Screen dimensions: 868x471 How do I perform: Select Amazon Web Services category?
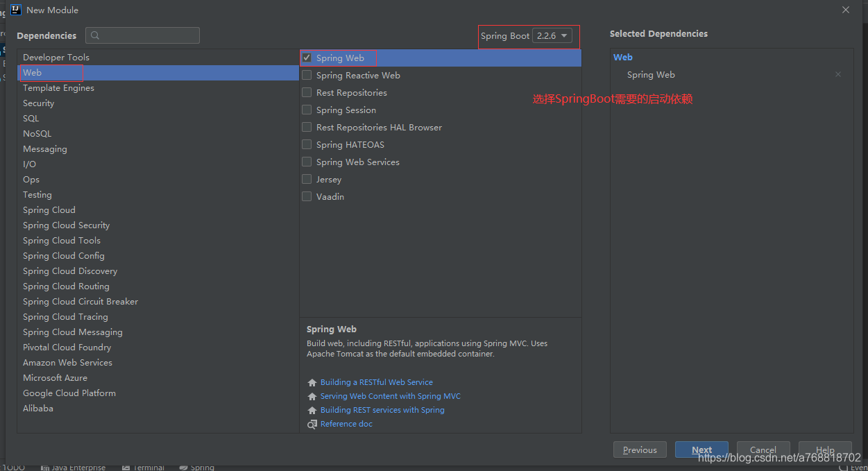pos(158,363)
